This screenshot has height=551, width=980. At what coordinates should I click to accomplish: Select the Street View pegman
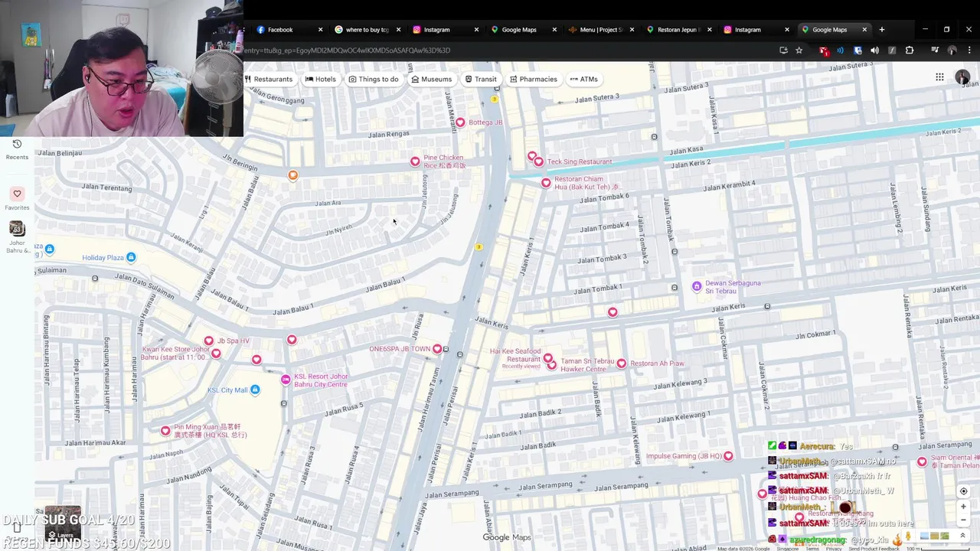[x=909, y=536]
